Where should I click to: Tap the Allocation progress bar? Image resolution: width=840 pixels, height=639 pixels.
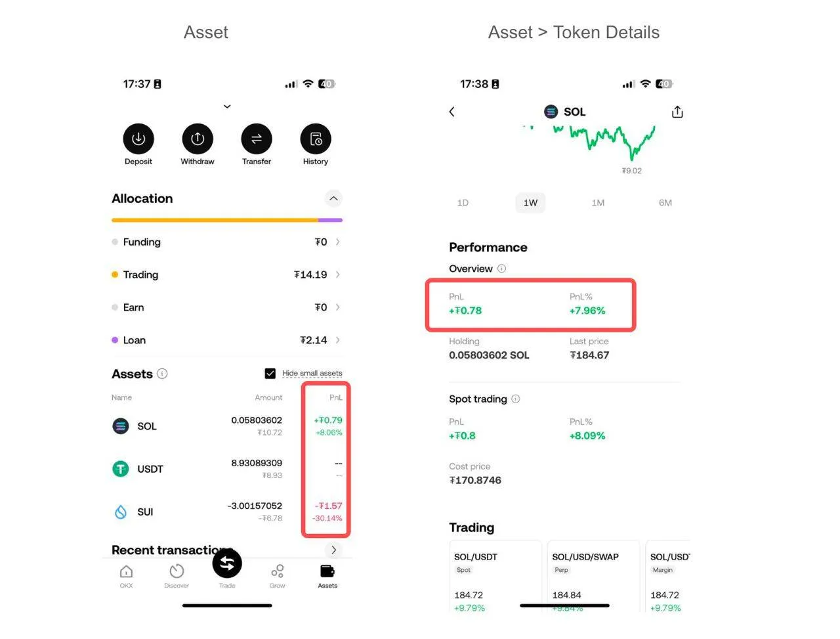pyautogui.click(x=226, y=220)
